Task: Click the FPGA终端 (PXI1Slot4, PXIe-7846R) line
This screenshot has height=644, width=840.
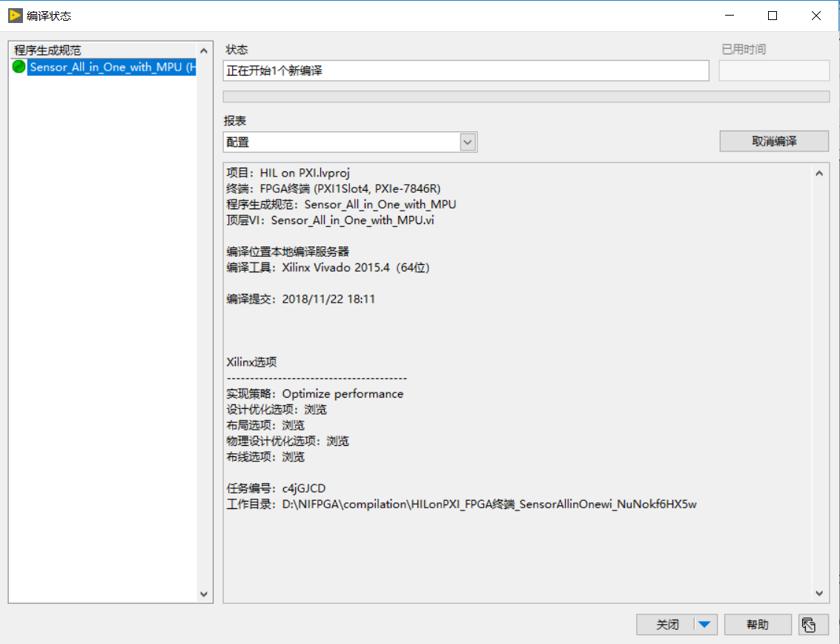Action: (333, 188)
